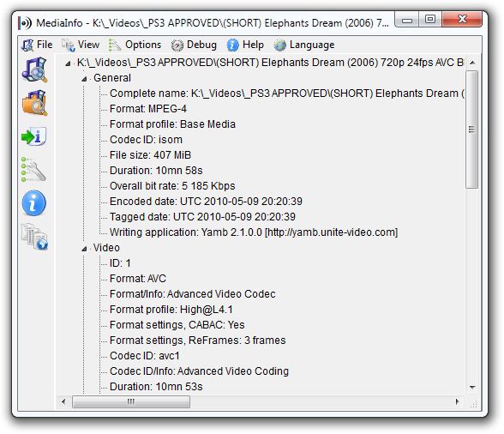Click the horizontal scrollbar thumb
Image resolution: width=504 pixels, height=434 pixels.
click(131, 401)
